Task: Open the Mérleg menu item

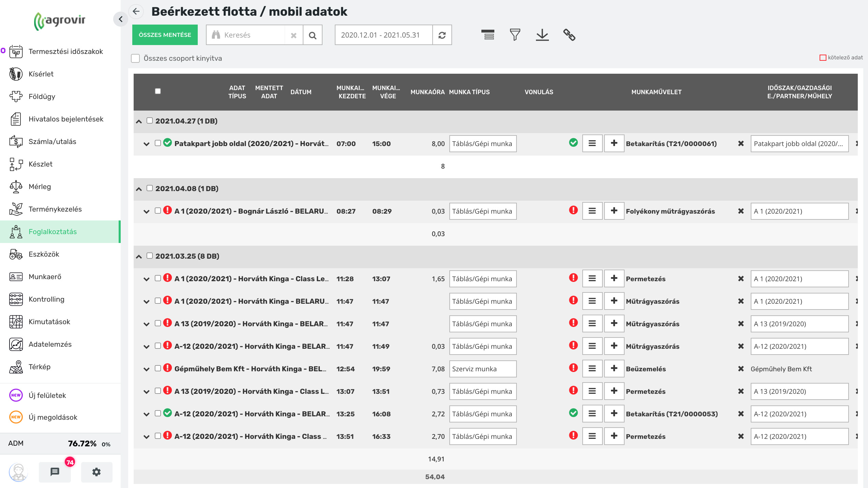Action: pyautogui.click(x=60, y=187)
